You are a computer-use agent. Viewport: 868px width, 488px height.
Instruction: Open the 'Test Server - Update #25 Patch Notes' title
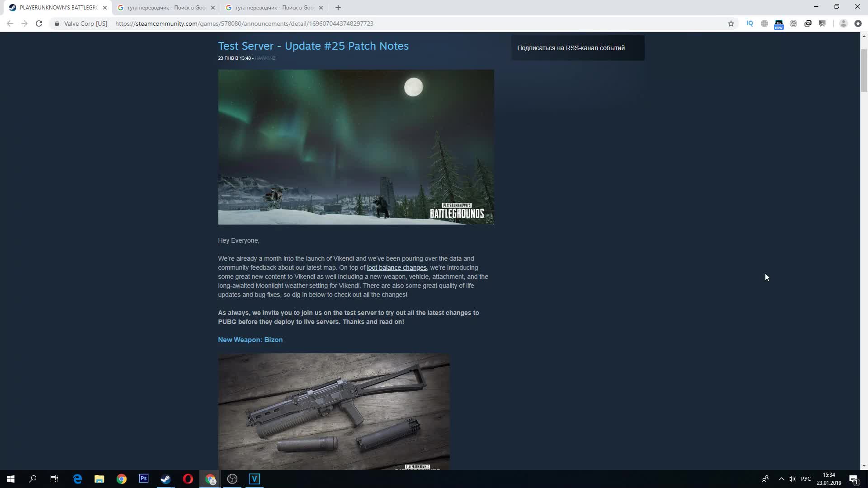coord(313,46)
